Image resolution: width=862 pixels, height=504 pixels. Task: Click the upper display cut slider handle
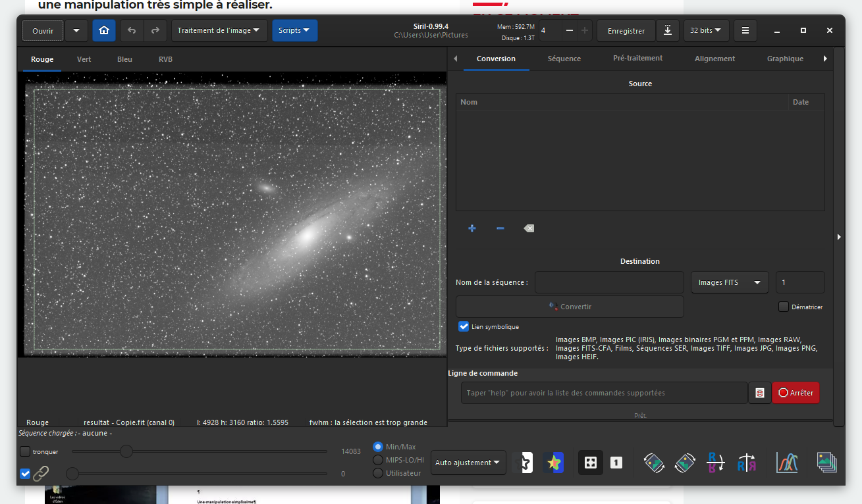point(126,451)
